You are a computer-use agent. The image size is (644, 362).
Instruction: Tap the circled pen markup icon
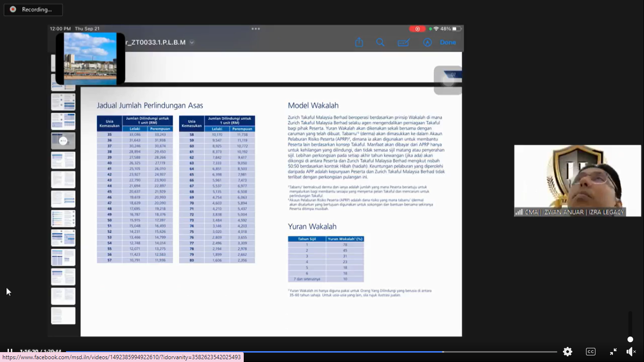tap(428, 42)
